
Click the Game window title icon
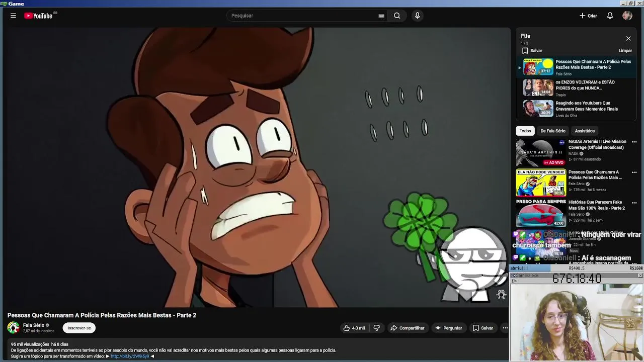(x=4, y=4)
